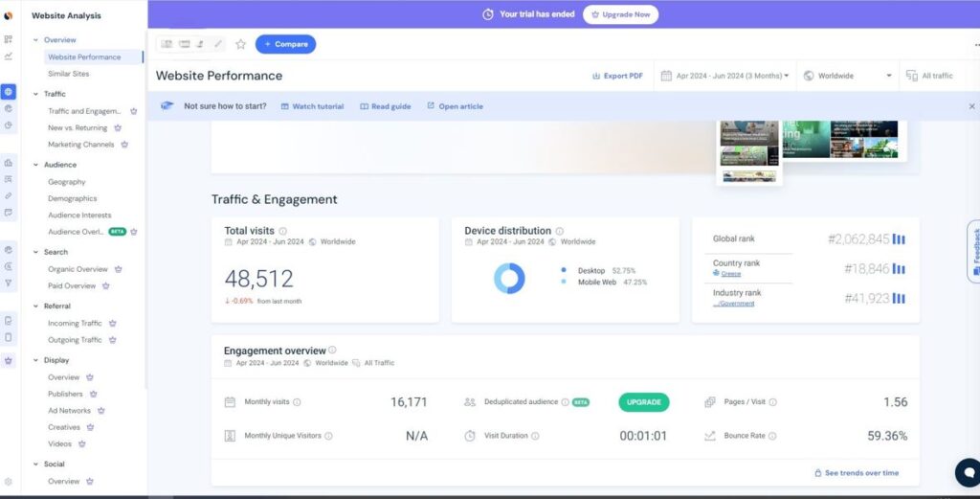This screenshot has height=499, width=980.
Task: Click the info icon next to Device distribution
Action: coord(559,231)
